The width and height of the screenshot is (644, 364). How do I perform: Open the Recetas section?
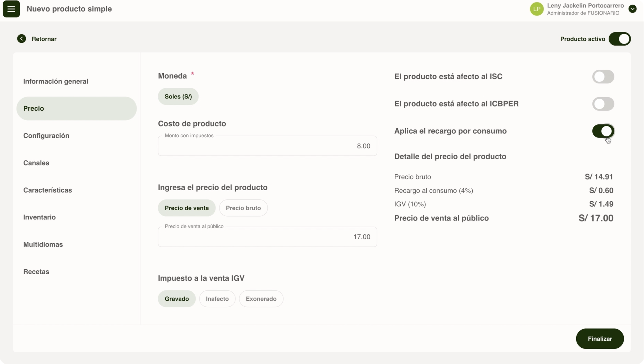36,272
